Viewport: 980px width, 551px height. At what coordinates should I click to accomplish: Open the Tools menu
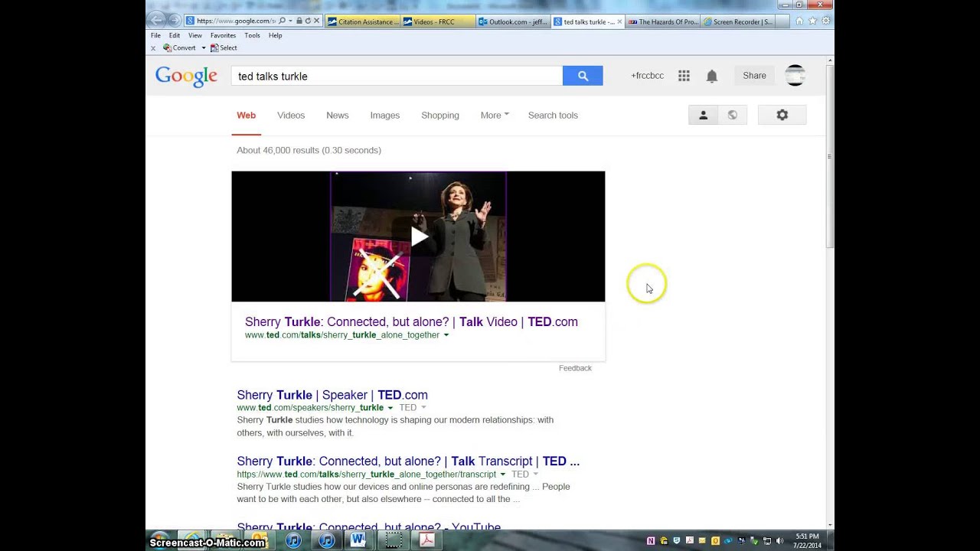coord(252,35)
